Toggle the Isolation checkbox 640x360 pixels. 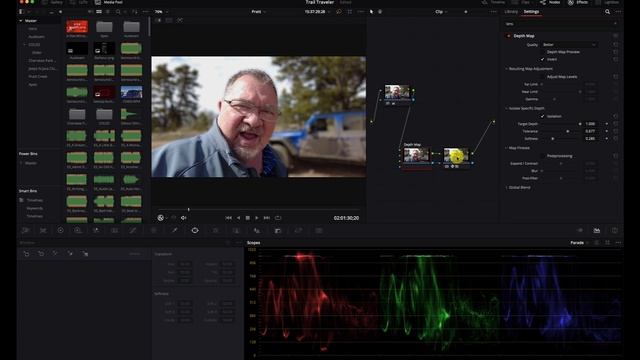543,116
